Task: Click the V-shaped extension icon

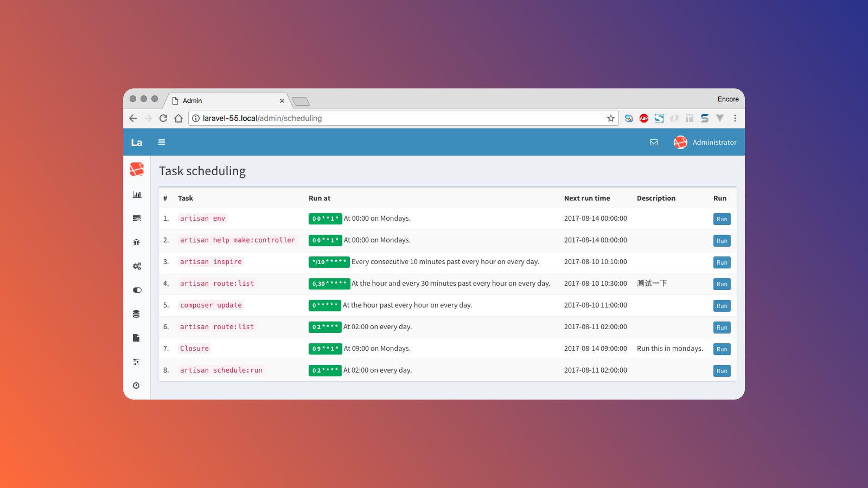Action: (x=720, y=118)
